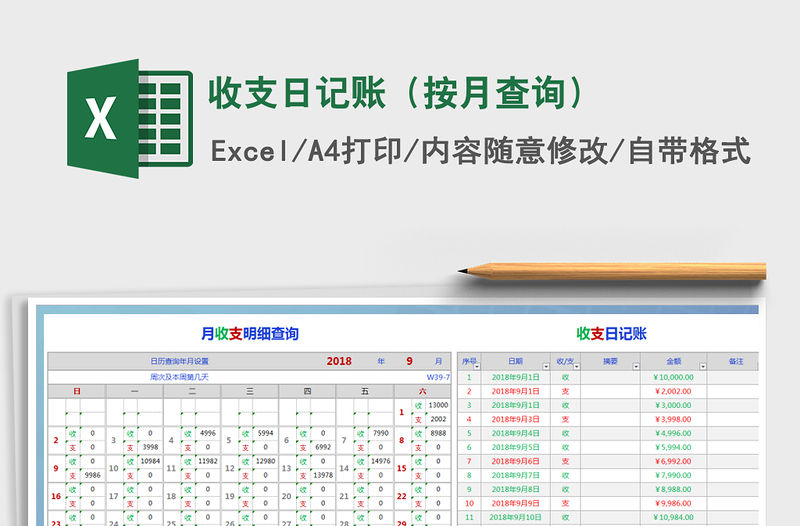The height and width of the screenshot is (526, 800).
Task: Click the 一 weekday header
Action: (x=134, y=391)
